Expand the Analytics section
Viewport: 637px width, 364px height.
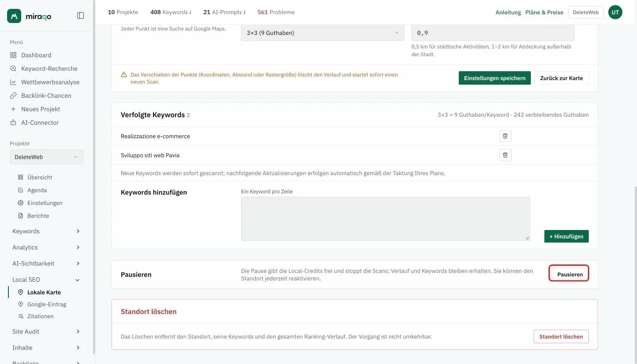click(x=46, y=247)
